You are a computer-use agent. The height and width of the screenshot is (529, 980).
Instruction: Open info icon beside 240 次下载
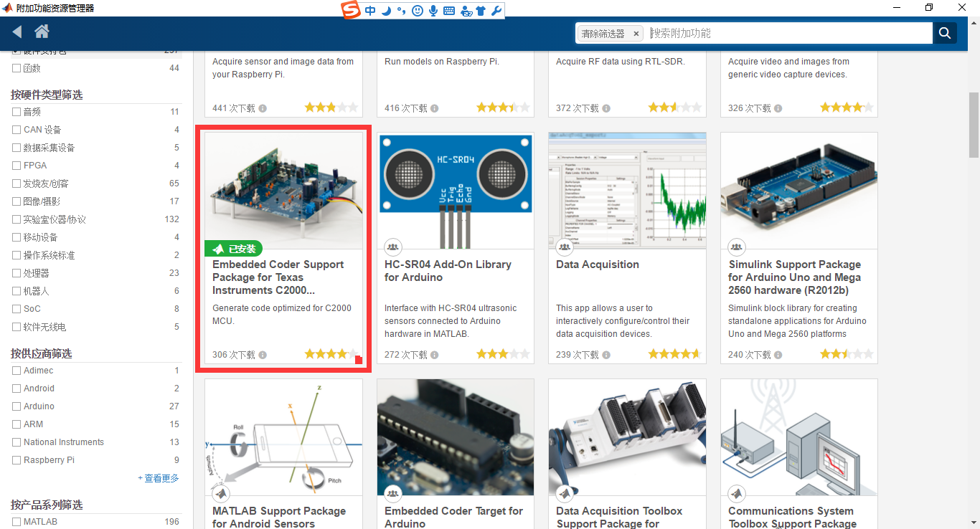point(778,355)
